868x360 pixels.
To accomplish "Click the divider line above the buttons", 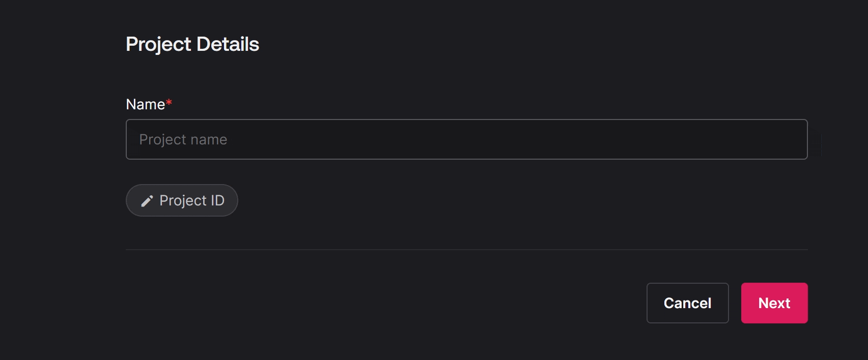I will [466, 250].
